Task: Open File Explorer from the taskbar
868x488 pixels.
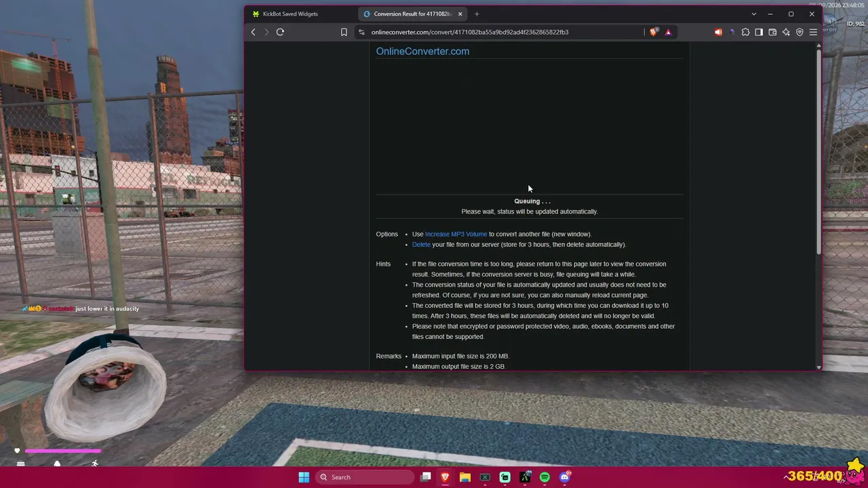Action: 465,477
